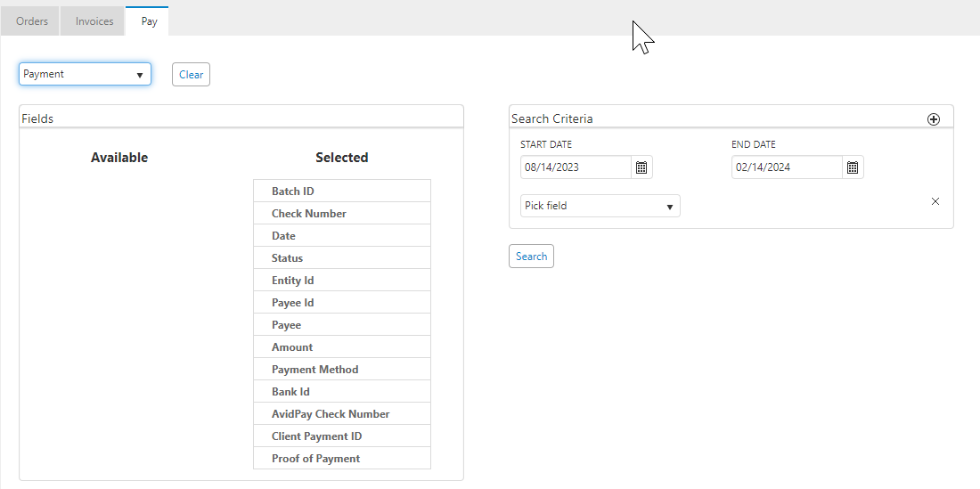980x489 pixels.
Task: Click into the End Date input field
Action: (x=787, y=167)
